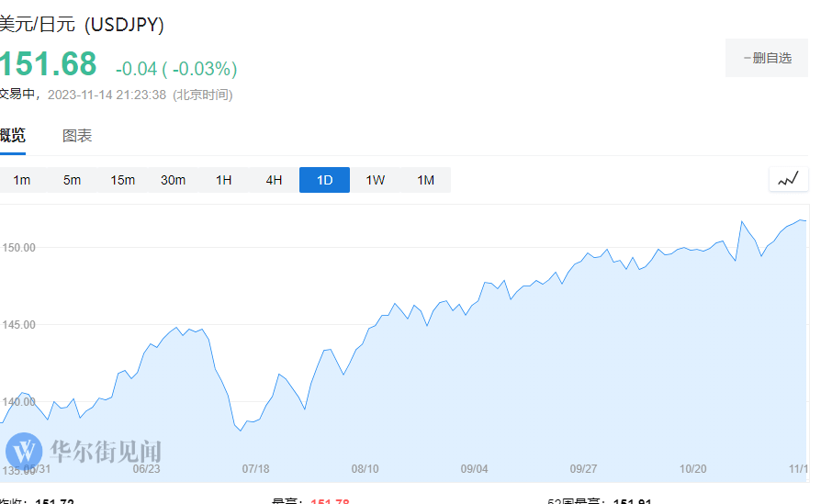Image resolution: width=832 pixels, height=504 pixels.
Task: Pick the 4H timeframe
Action: tap(274, 180)
